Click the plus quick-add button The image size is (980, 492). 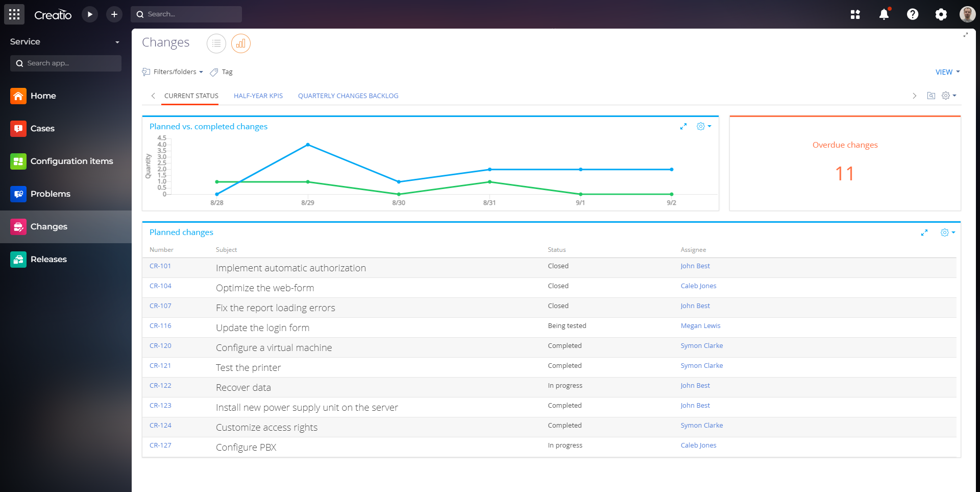pos(114,14)
